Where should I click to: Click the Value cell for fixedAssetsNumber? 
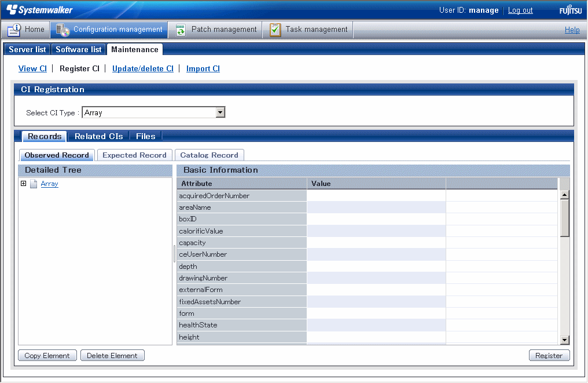click(376, 301)
